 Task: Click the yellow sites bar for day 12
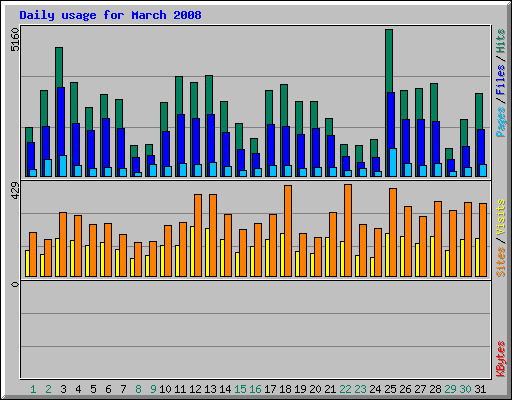[192, 251]
